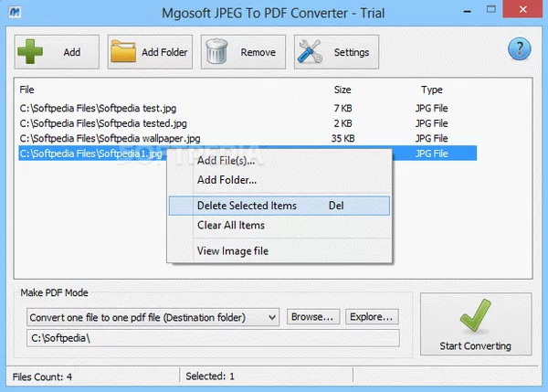Select the row Softpedia test.jpg
548x392 pixels.
248,108
